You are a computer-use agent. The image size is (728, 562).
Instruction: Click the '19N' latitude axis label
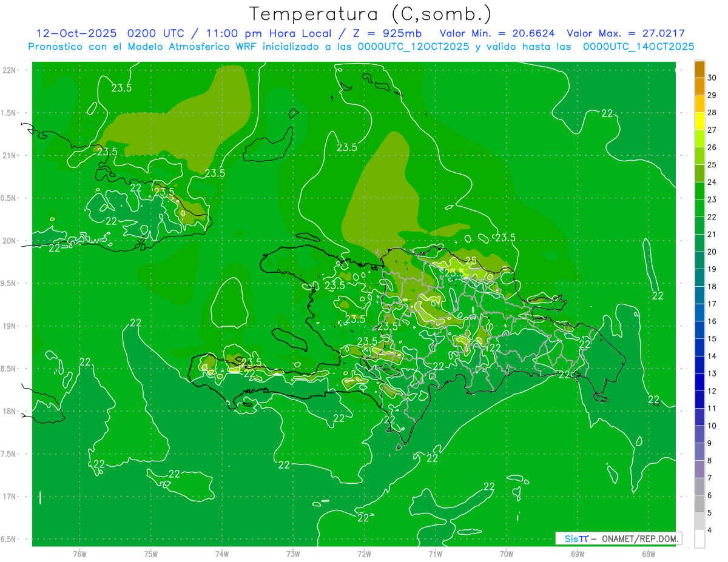pos(10,326)
